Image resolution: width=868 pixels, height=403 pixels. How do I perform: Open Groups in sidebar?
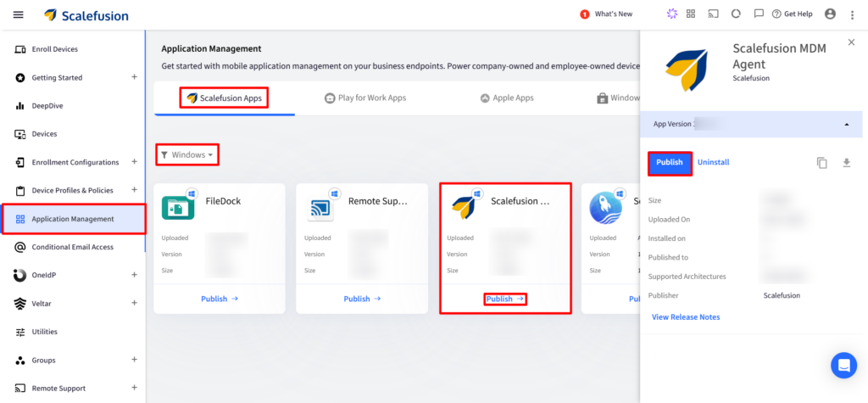tap(44, 361)
